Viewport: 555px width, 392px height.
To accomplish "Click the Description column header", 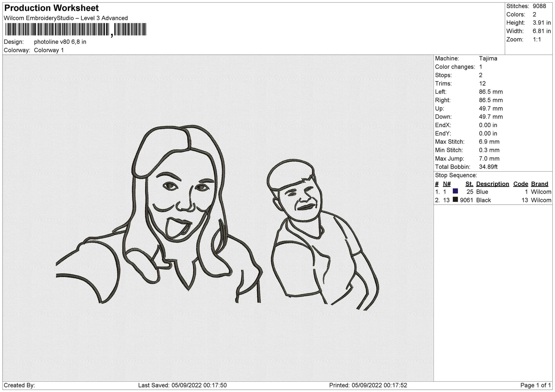I will click(492, 184).
